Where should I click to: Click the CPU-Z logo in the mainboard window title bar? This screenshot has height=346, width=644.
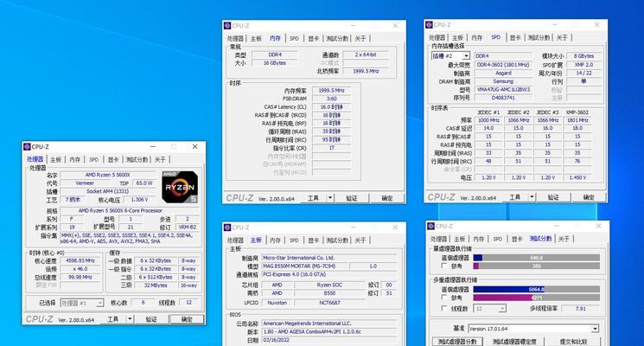click(227, 227)
